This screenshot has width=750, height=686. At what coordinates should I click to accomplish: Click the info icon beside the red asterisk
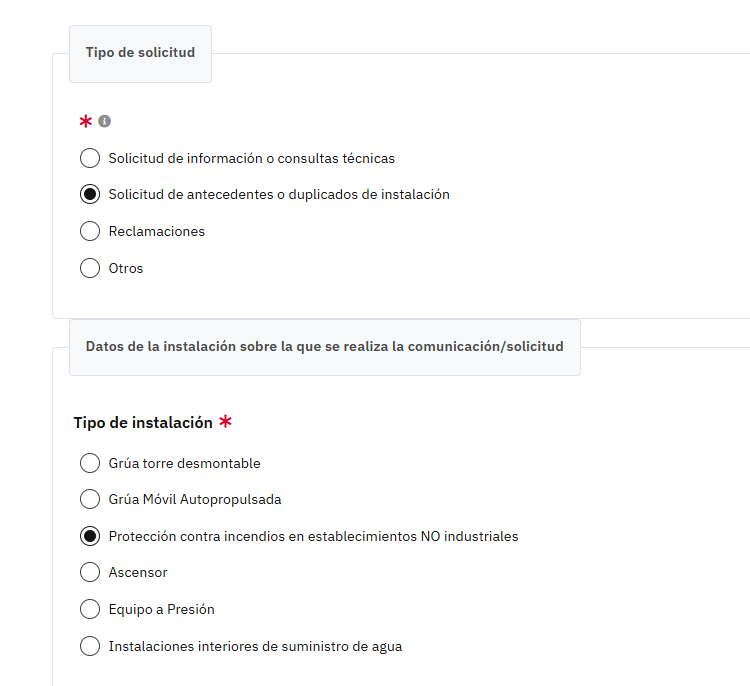(104, 122)
